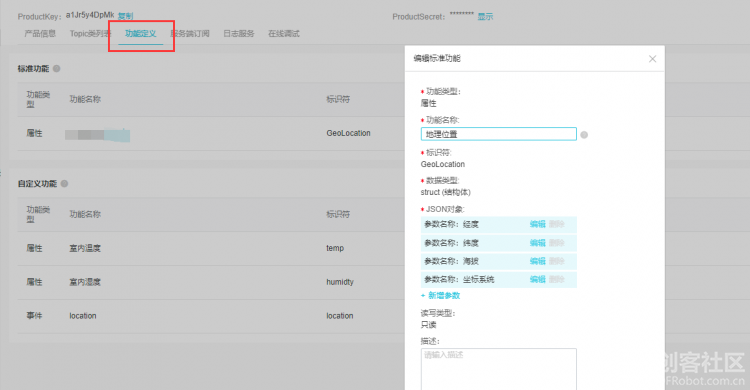Close the 编辑标准功能 dialog
The image size is (750, 390).
coord(652,59)
